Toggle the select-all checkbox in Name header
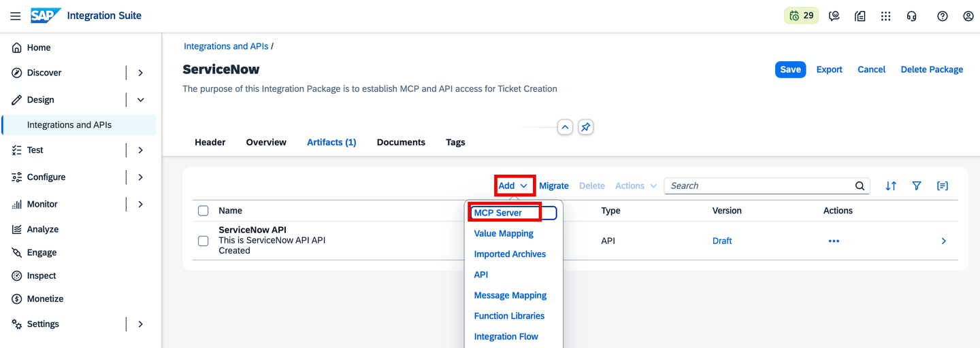 (203, 211)
